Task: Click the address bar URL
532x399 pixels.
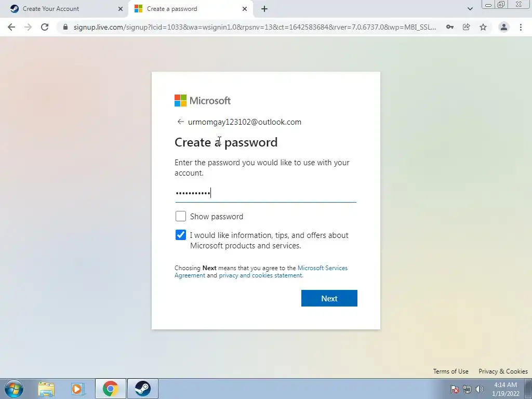Action: click(x=255, y=27)
